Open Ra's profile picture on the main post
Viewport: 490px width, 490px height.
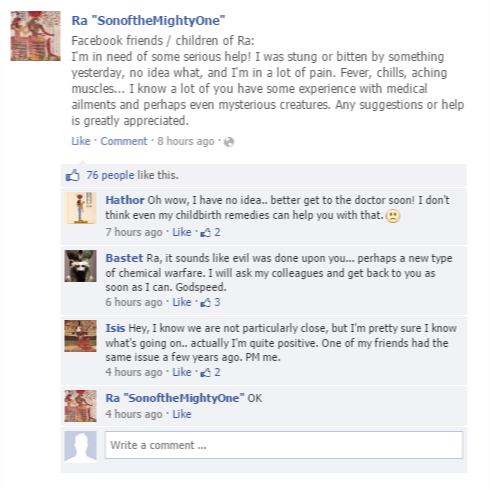[35, 36]
